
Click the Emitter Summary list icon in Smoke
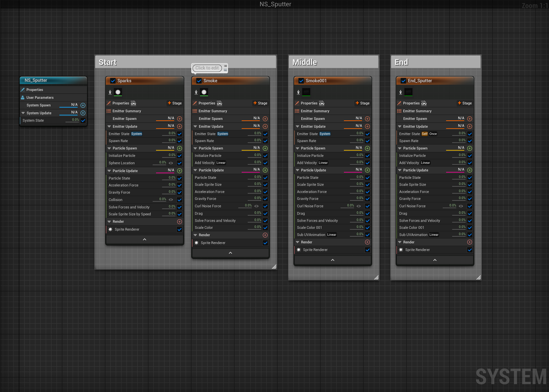click(x=195, y=111)
